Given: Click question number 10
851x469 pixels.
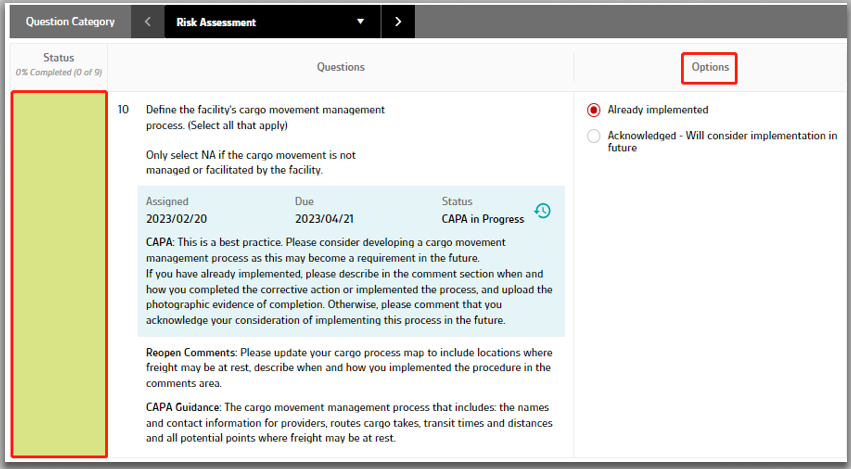Looking at the screenshot, I should click(x=123, y=110).
